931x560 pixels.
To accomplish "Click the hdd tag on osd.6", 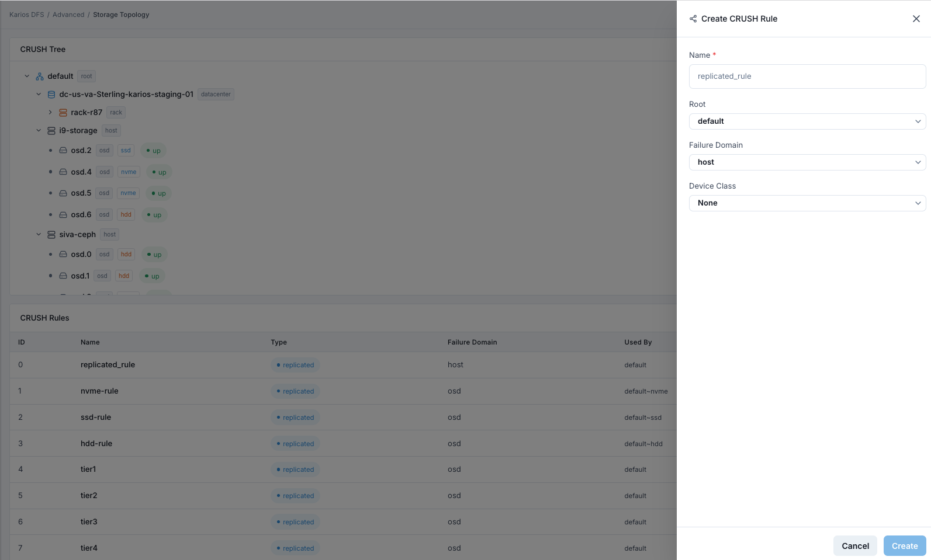I will coord(126,215).
